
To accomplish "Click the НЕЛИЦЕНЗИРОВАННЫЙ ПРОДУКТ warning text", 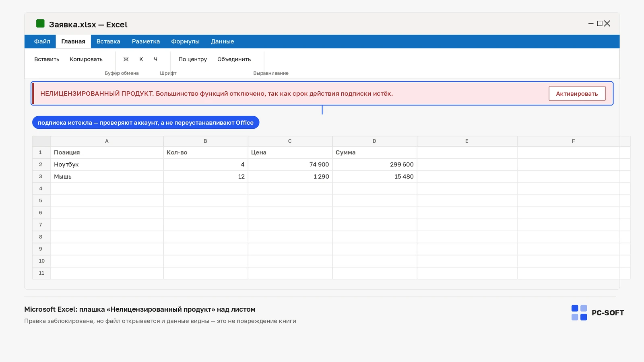I will click(x=217, y=94).
